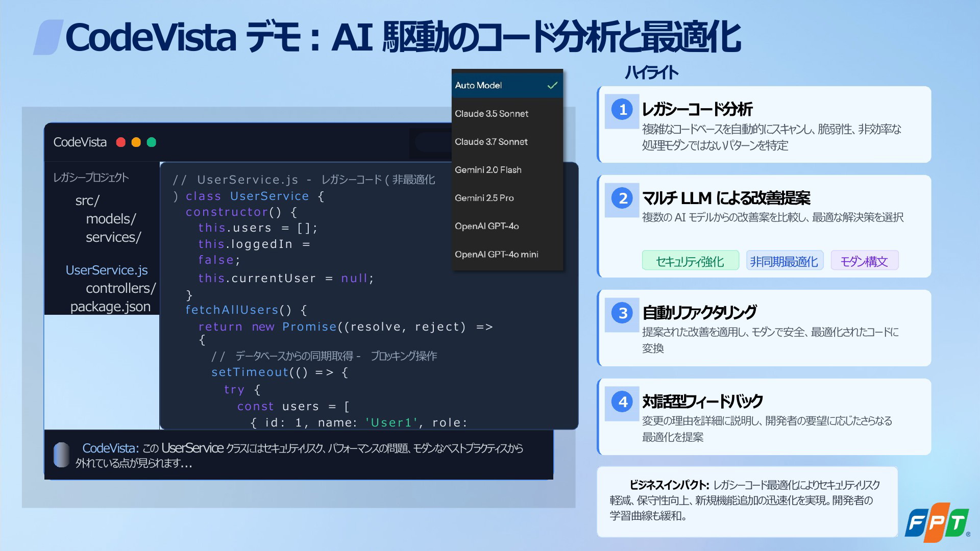Click the setTimeout(() => { code line
Image resolution: width=980 pixels, height=551 pixels.
280,372
